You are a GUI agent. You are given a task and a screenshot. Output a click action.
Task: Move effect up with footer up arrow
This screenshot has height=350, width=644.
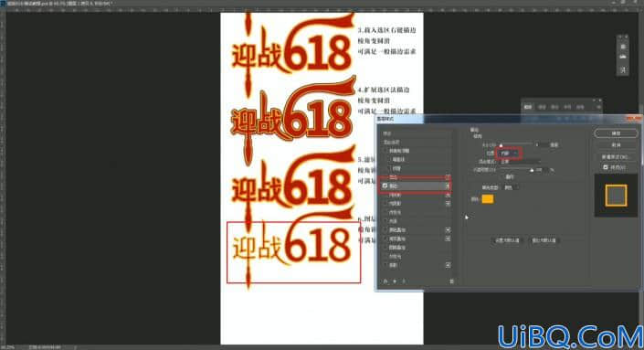coord(395,281)
